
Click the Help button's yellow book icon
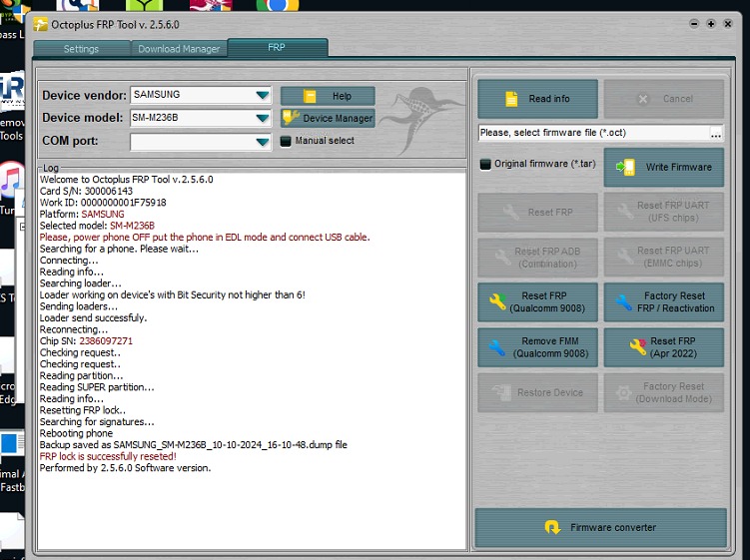(310, 96)
